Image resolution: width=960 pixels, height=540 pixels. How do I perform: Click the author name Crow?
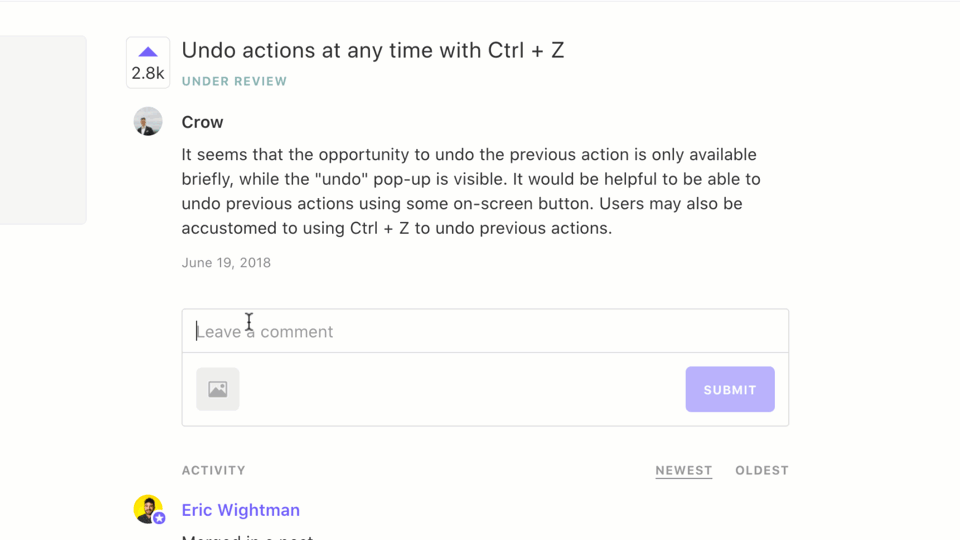coord(202,122)
